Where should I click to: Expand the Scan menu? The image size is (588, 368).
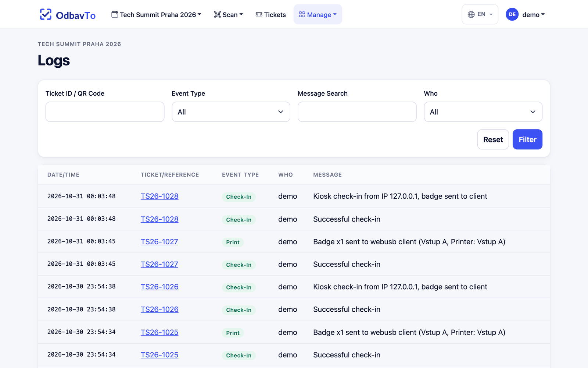[x=229, y=14]
